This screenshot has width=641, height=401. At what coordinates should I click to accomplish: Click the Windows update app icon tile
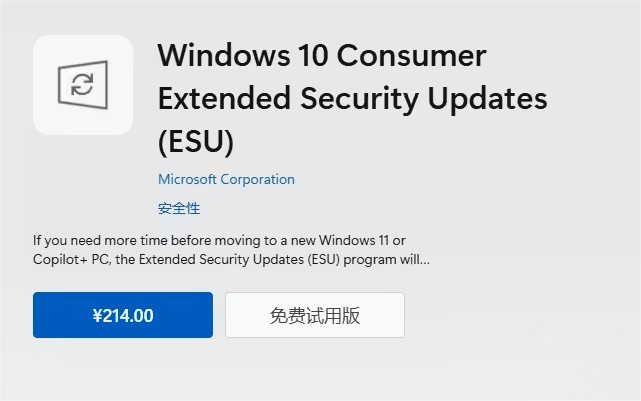(83, 85)
